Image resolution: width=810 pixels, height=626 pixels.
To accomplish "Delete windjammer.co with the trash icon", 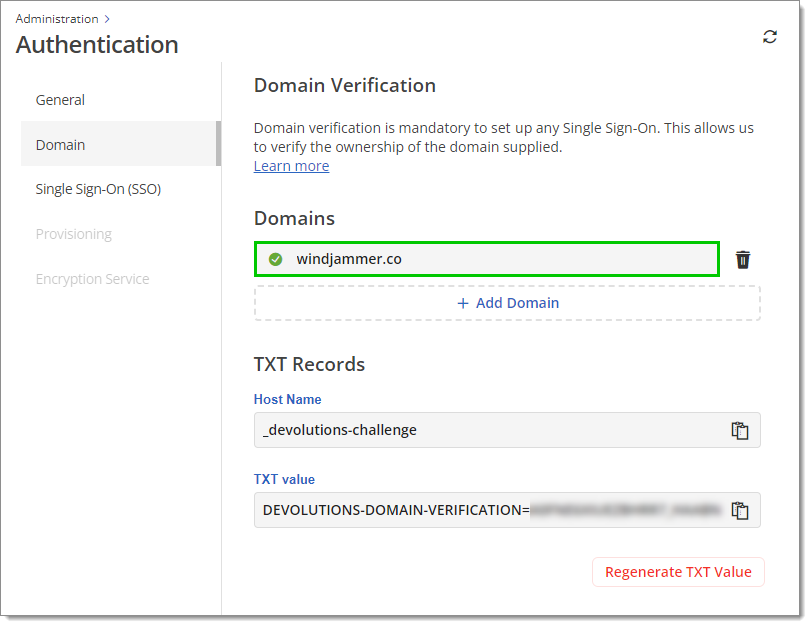I will (x=742, y=259).
